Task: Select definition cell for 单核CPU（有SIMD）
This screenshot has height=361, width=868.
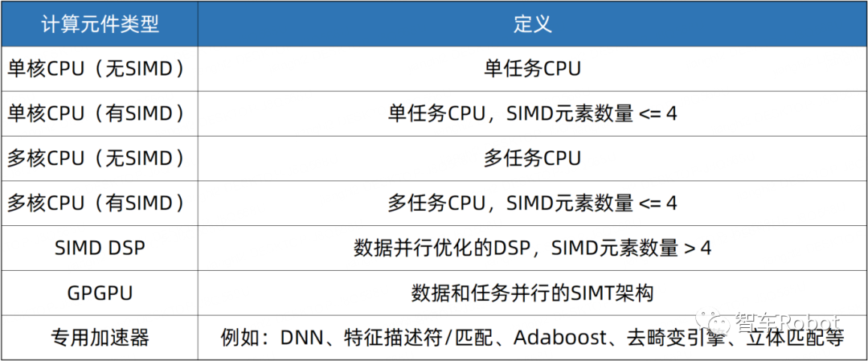Action: pyautogui.click(x=532, y=114)
